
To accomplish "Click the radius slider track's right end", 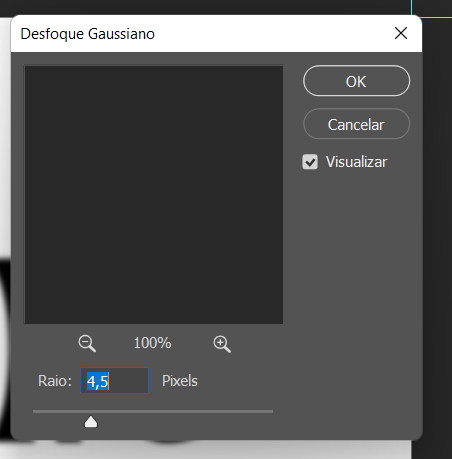I will click(271, 412).
